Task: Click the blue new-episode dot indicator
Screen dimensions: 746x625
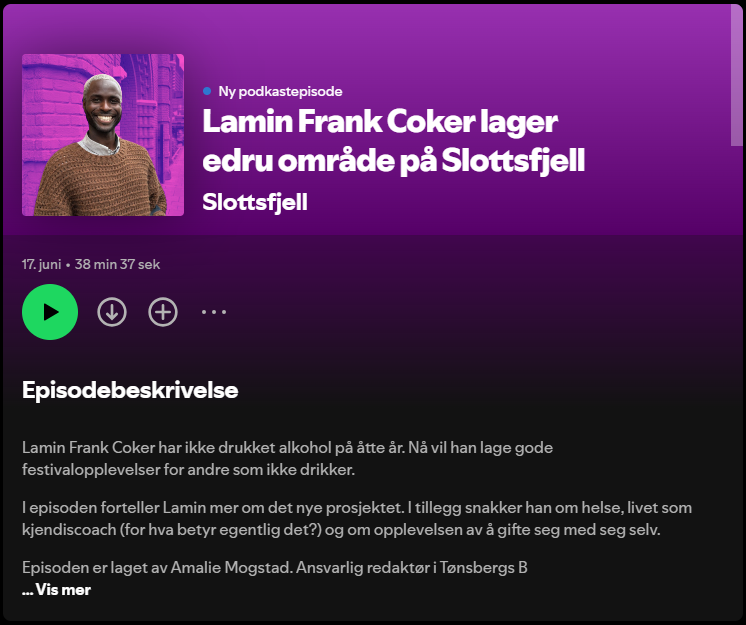Action: (x=207, y=91)
